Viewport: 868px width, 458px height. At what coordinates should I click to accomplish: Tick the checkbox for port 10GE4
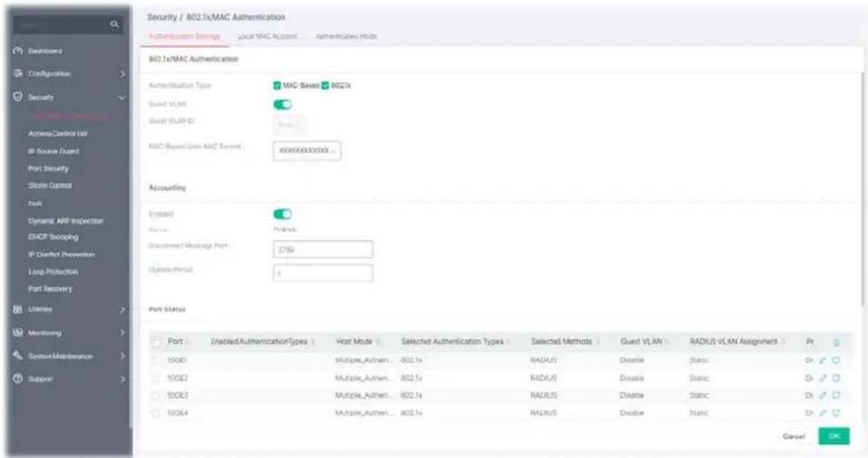(x=156, y=414)
